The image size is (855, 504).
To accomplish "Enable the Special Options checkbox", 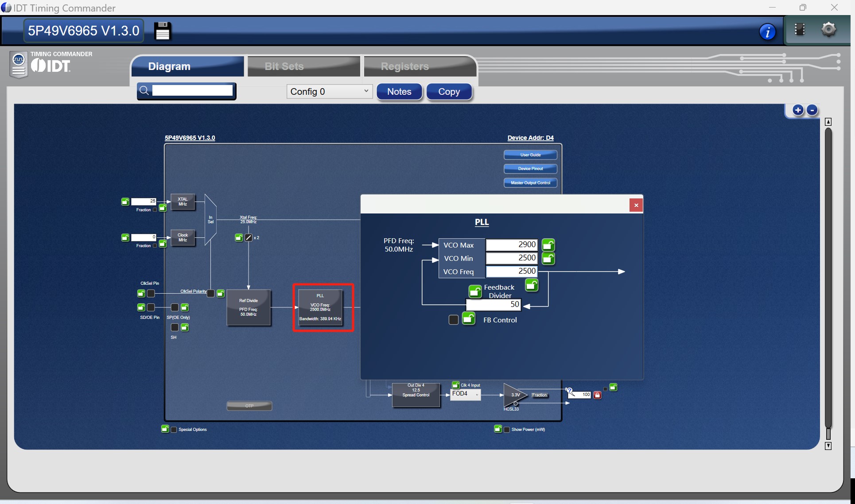I will pyautogui.click(x=174, y=430).
